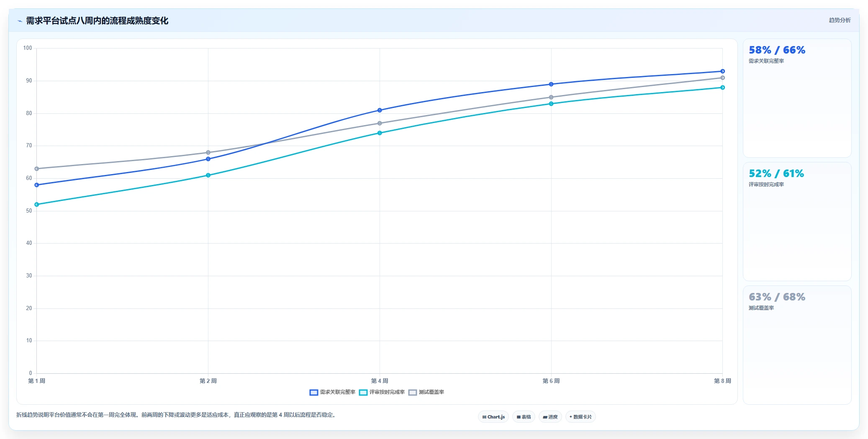The height and width of the screenshot is (439, 868).
Task: Select the blue 需求关联完整率 point at 第 8 周
Action: [x=723, y=71]
